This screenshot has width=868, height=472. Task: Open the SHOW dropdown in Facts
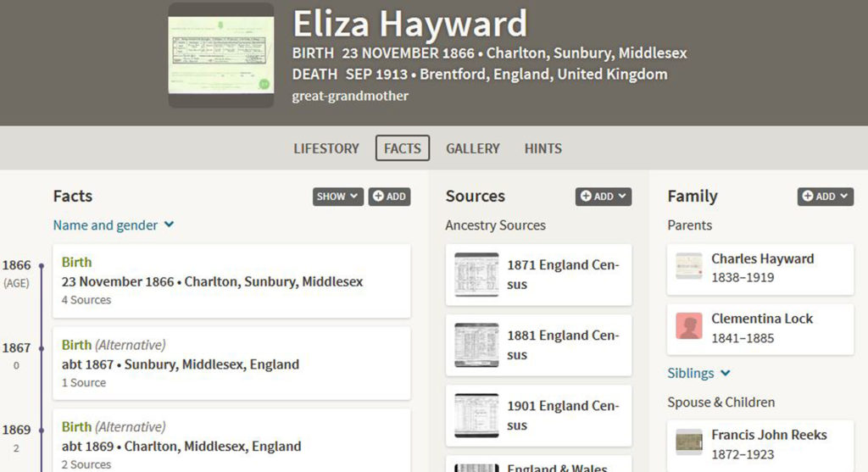337,197
